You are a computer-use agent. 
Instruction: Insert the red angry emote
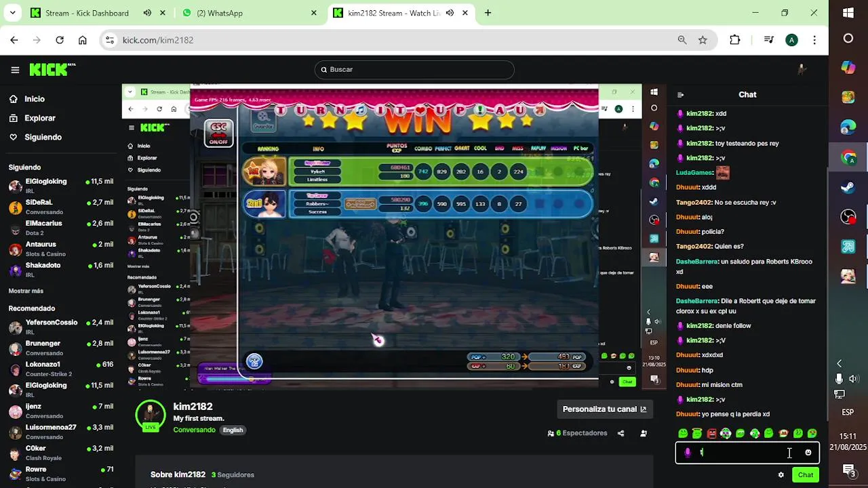click(711, 433)
